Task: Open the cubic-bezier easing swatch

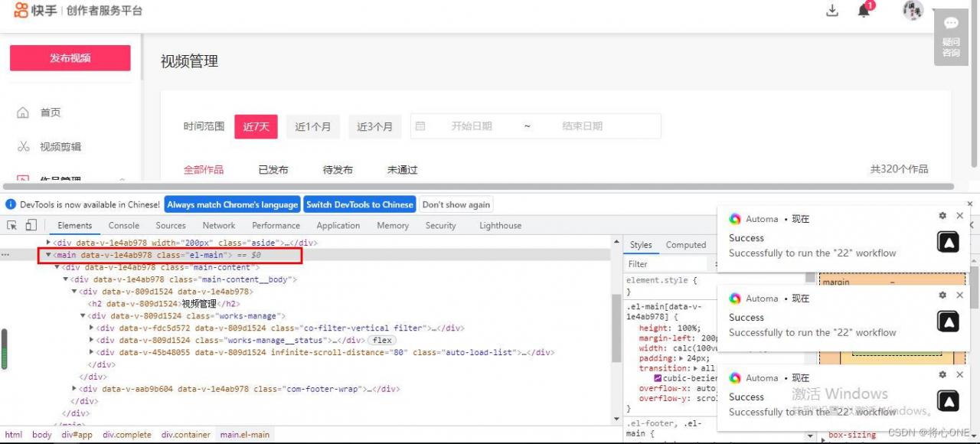Action: (657, 378)
